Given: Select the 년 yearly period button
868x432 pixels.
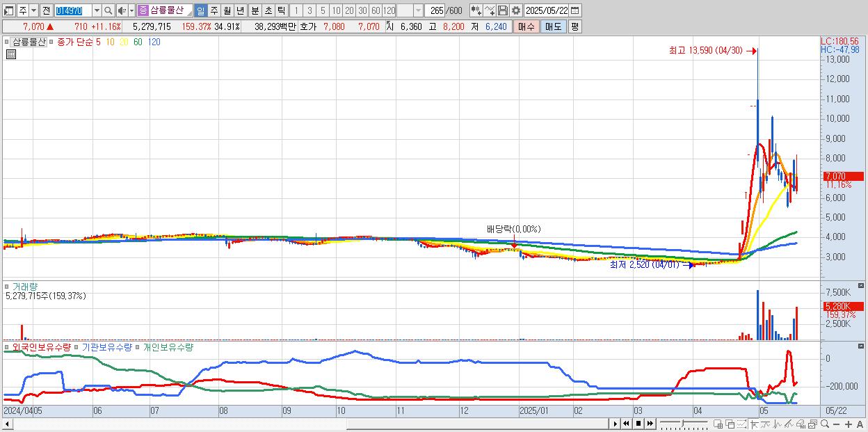Looking at the screenshot, I should point(240,10).
